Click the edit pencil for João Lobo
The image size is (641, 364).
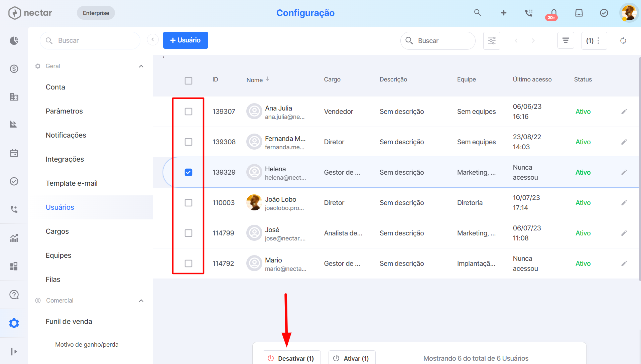624,203
